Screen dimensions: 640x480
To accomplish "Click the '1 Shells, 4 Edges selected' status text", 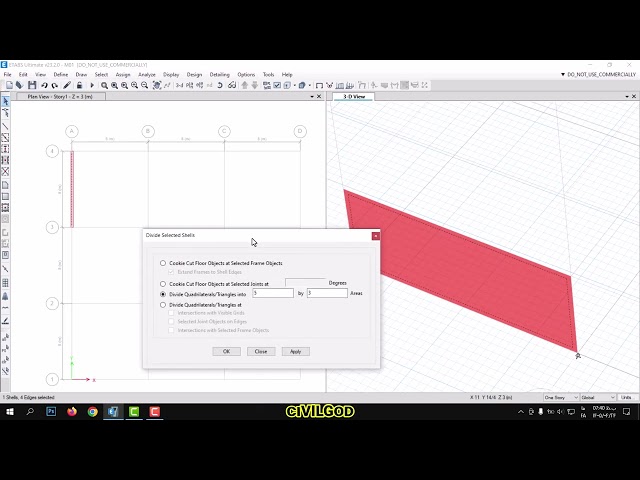I will 29,397.
